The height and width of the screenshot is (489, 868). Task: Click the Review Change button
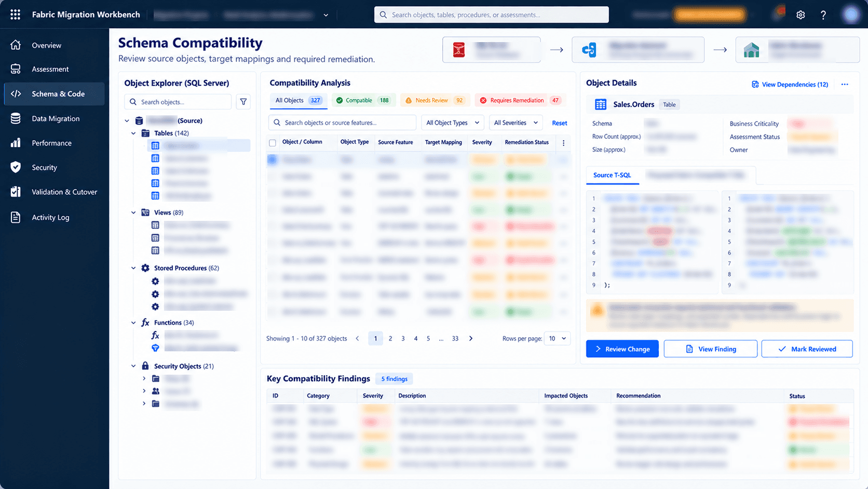[622, 349]
